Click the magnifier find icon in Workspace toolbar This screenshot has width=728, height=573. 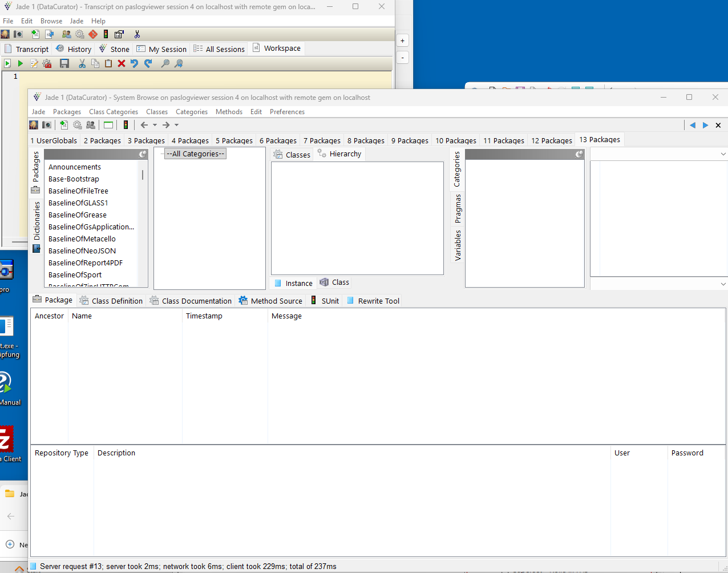[165, 63]
